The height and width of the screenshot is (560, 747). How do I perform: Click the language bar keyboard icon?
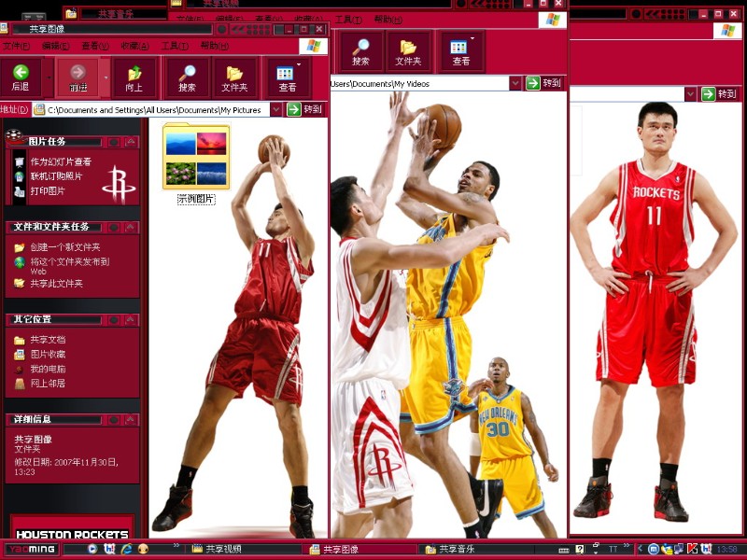tap(563, 550)
